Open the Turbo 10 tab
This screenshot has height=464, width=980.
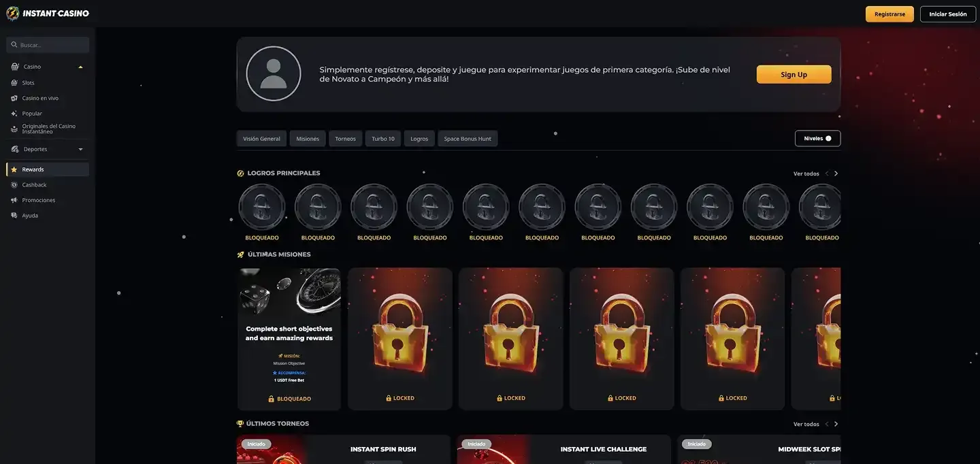[x=383, y=139]
